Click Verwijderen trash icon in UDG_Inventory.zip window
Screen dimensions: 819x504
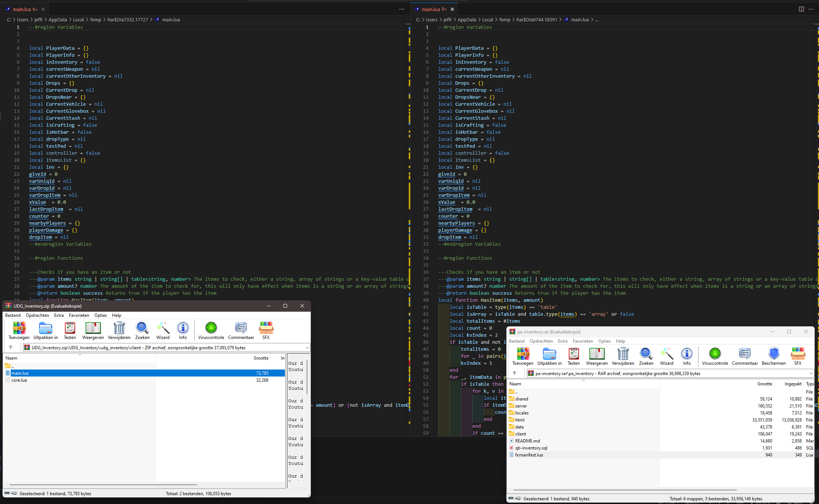[119, 328]
